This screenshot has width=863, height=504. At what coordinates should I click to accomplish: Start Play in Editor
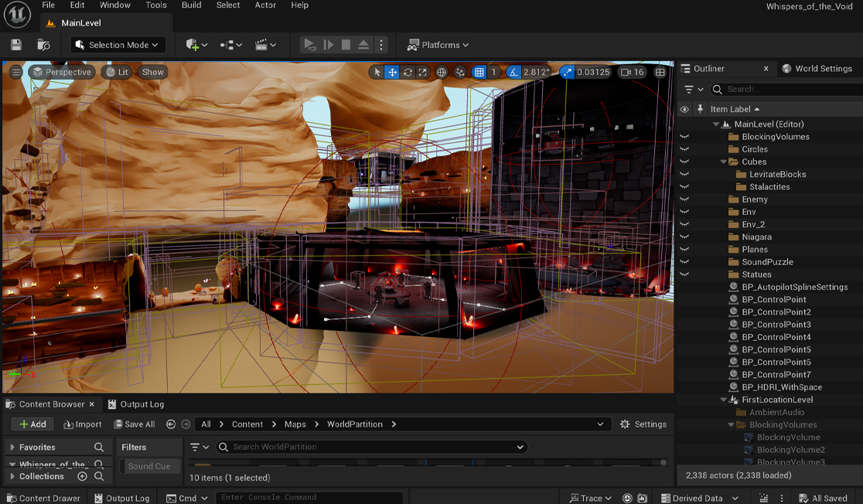pos(310,45)
